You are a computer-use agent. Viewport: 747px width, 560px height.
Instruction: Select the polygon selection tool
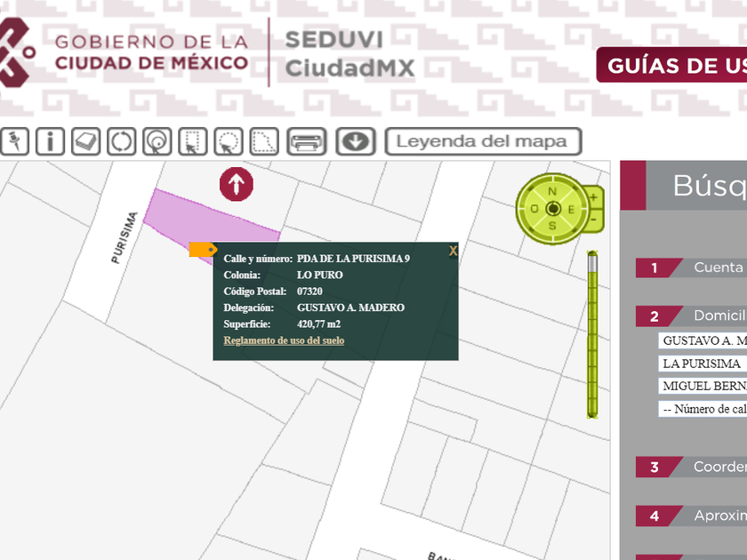(264, 141)
